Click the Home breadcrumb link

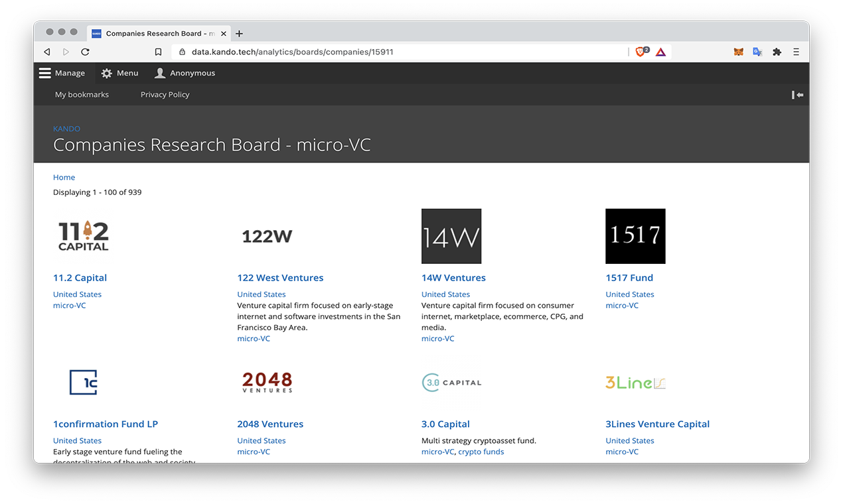[64, 177]
